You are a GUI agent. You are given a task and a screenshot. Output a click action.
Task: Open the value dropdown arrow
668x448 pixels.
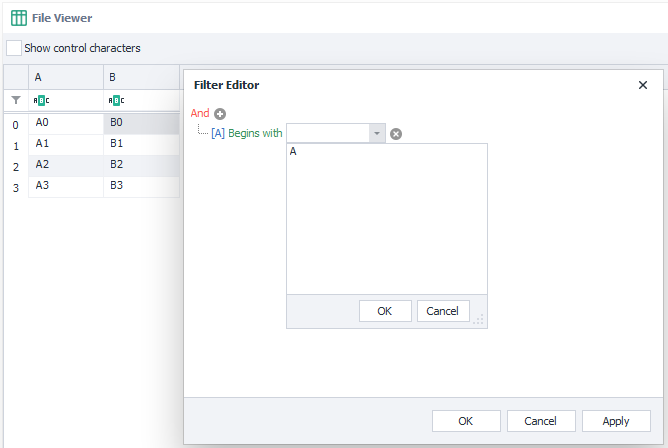376,133
